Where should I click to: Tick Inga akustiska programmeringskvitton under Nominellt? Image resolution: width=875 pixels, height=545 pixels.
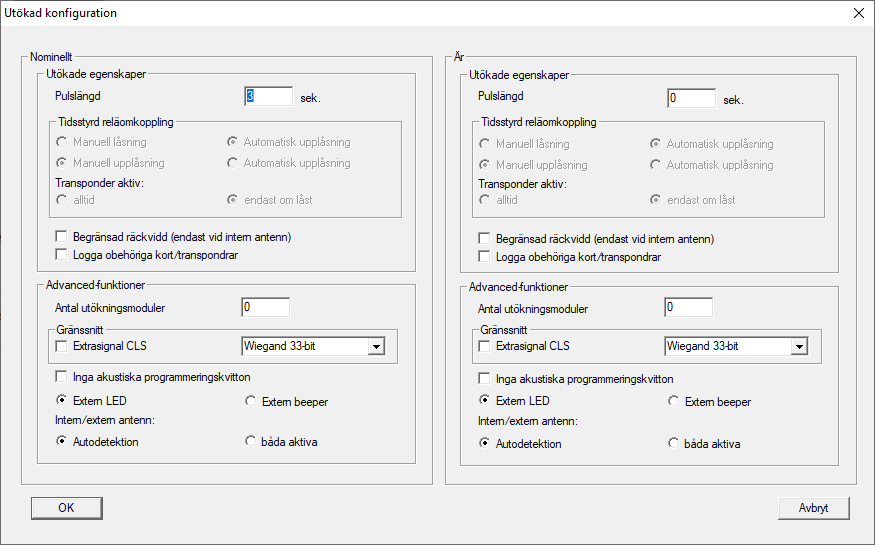[x=62, y=378]
